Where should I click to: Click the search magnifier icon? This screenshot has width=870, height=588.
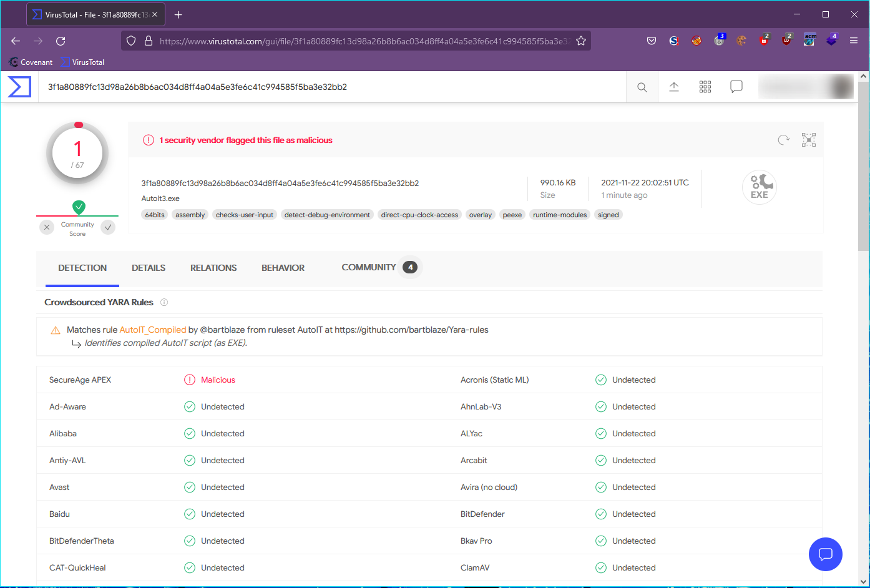click(642, 87)
